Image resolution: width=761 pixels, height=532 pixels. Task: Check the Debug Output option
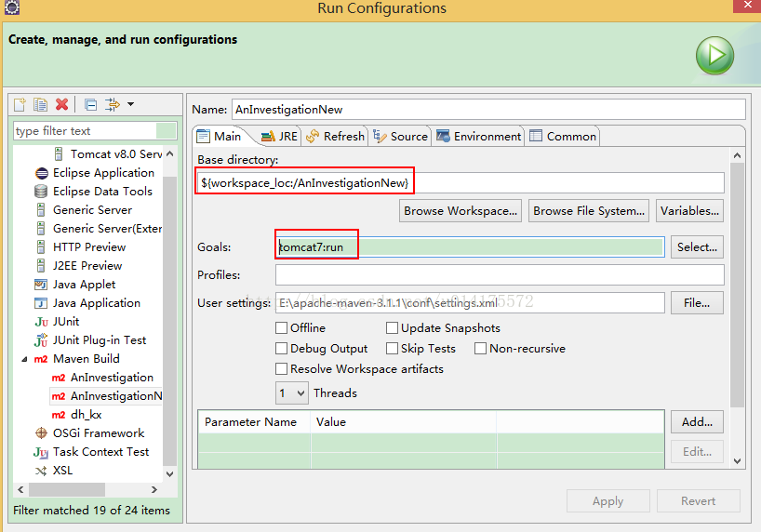[282, 349]
